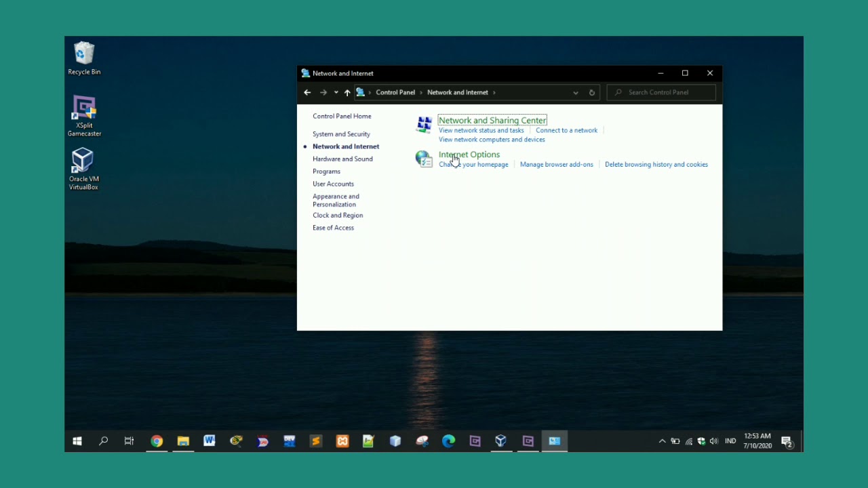Switch to Control Panel taskbar button
Image resolution: width=868 pixels, height=488 pixels.
[555, 441]
